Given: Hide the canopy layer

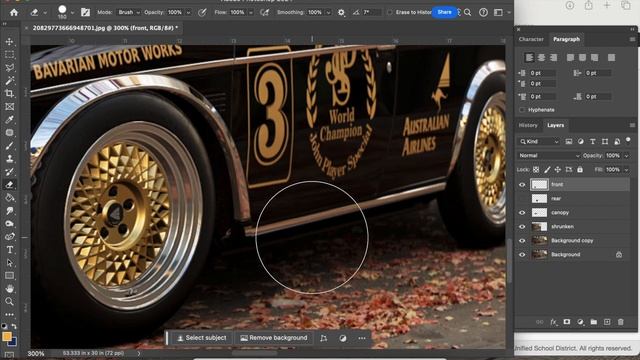Looking at the screenshot, I should pyautogui.click(x=522, y=213).
